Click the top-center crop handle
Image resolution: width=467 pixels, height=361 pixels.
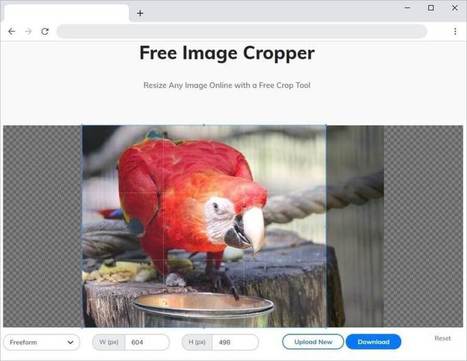tap(204, 125)
